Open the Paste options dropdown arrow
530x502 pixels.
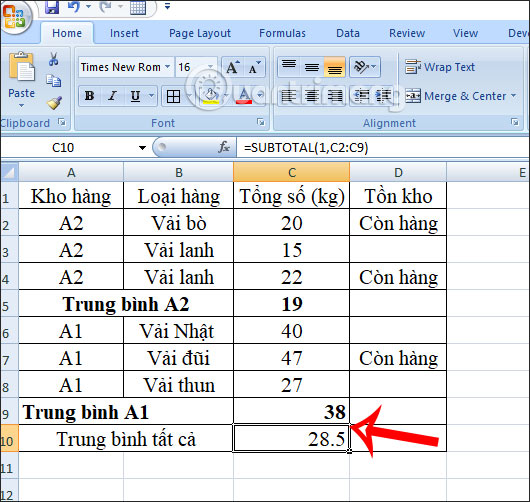(x=21, y=105)
